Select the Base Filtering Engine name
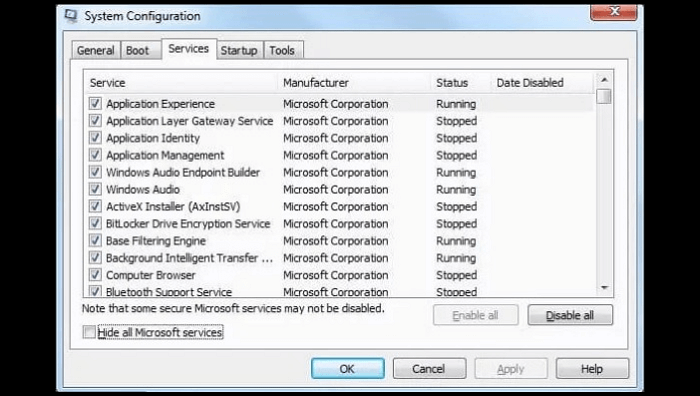This screenshot has width=700, height=396. [156, 240]
